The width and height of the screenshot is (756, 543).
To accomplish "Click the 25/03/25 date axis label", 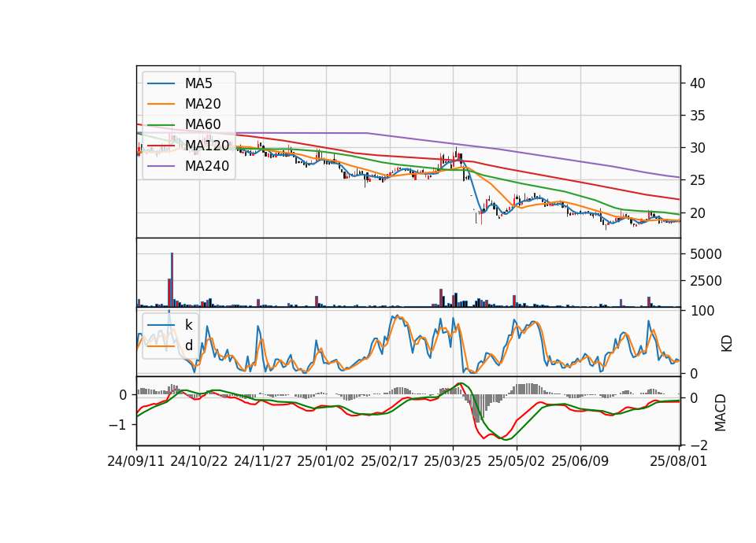I will point(453,461).
